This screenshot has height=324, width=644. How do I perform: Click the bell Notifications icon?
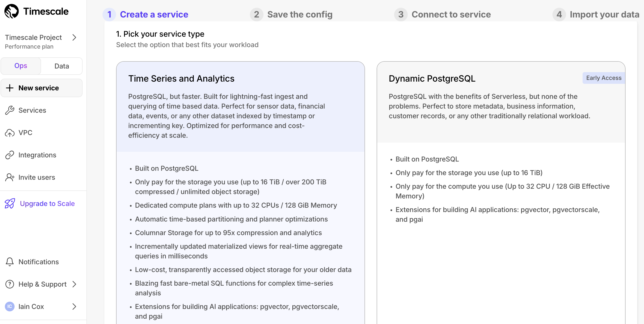pyautogui.click(x=10, y=262)
